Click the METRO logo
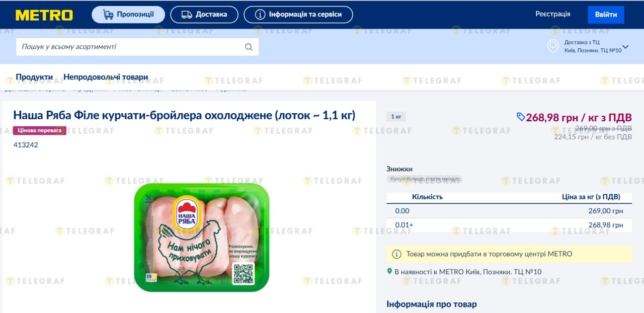The height and width of the screenshot is (313, 644). (x=45, y=15)
